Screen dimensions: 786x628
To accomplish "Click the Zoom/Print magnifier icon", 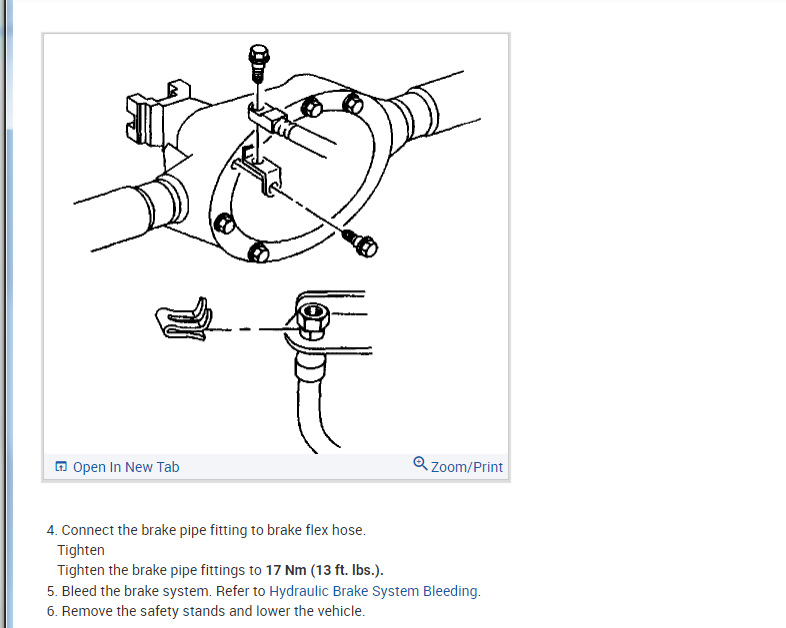I will (420, 464).
